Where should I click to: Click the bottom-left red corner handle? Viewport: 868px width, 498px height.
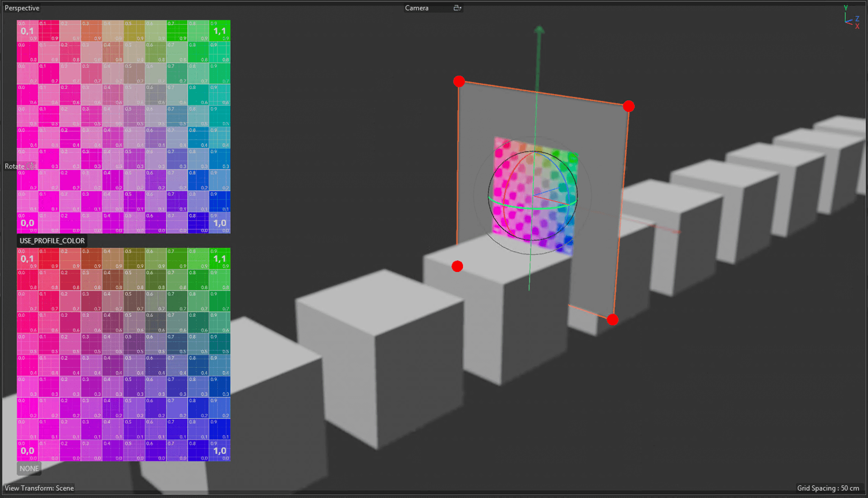(457, 266)
